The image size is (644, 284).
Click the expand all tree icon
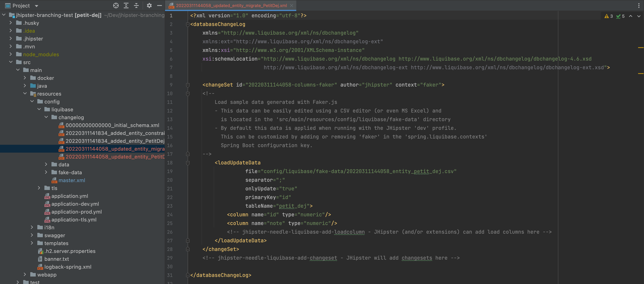coord(126,6)
